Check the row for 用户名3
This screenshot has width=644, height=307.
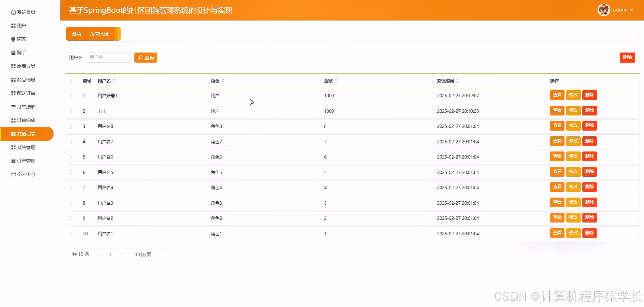(x=70, y=203)
